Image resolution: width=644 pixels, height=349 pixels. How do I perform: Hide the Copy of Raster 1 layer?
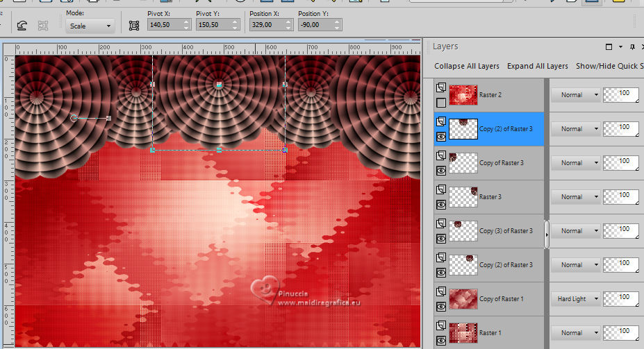[x=441, y=307]
